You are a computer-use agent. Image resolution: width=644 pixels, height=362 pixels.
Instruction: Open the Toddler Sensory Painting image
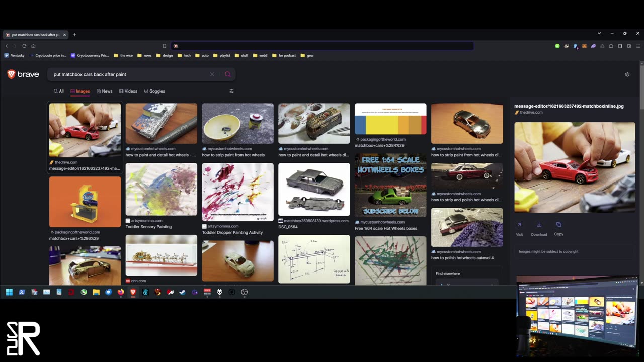click(162, 190)
